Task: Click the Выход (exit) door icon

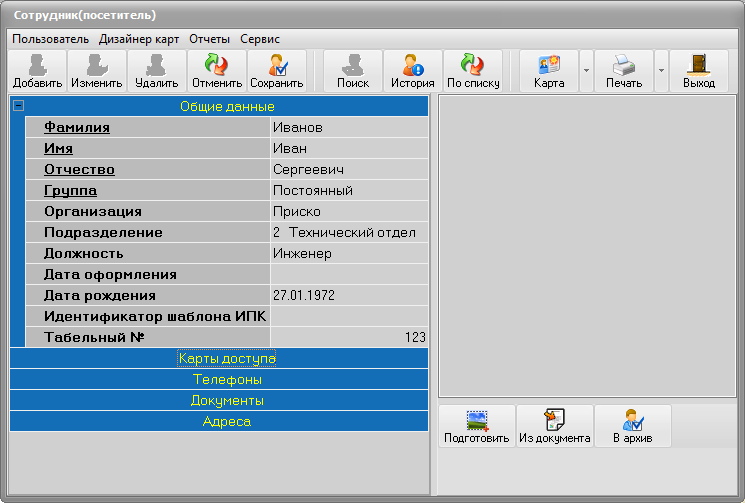Action: (699, 71)
